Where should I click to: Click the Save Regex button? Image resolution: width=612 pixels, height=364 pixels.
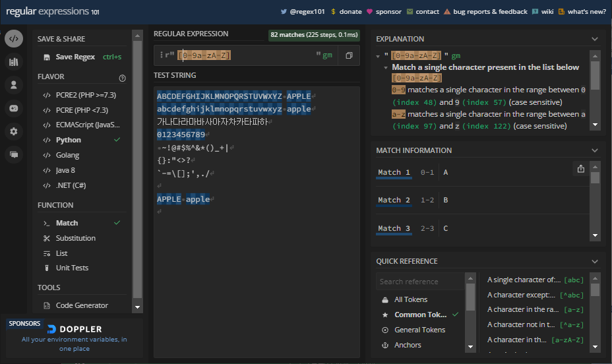82,57
